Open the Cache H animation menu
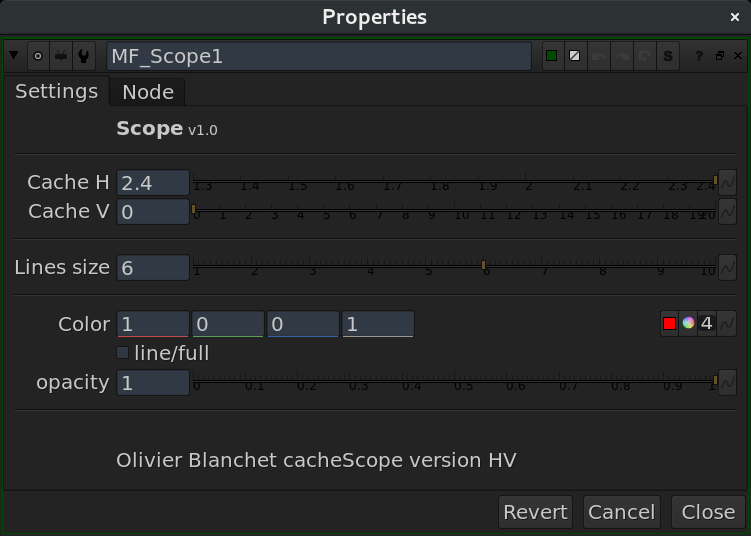The height and width of the screenshot is (536, 751). 728,182
